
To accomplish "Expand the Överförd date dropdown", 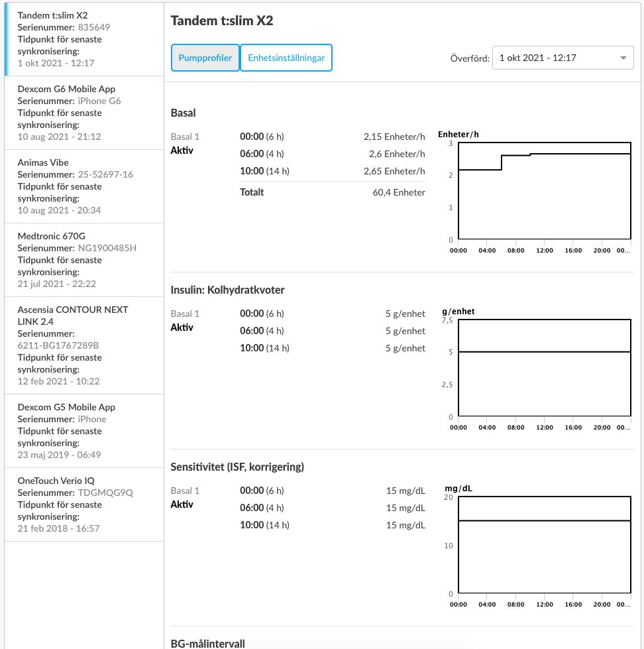I will (x=563, y=58).
